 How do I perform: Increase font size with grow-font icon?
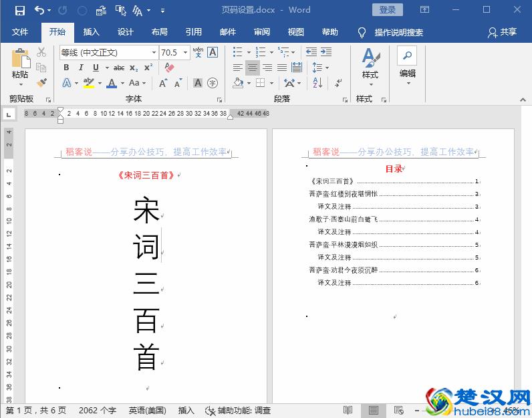[163, 83]
